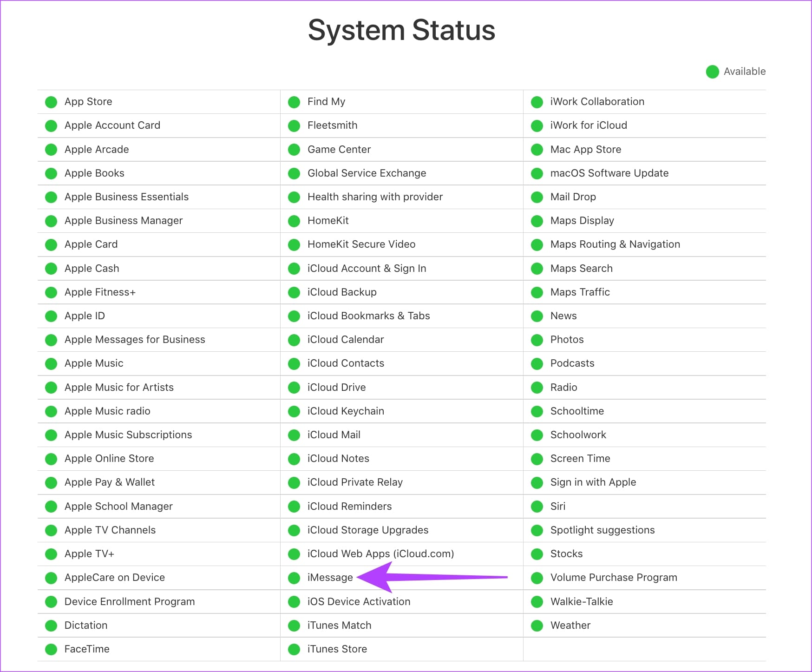Click the Maps Routing & Navigation entry
Image resolution: width=812 pixels, height=672 pixels.
615,244
